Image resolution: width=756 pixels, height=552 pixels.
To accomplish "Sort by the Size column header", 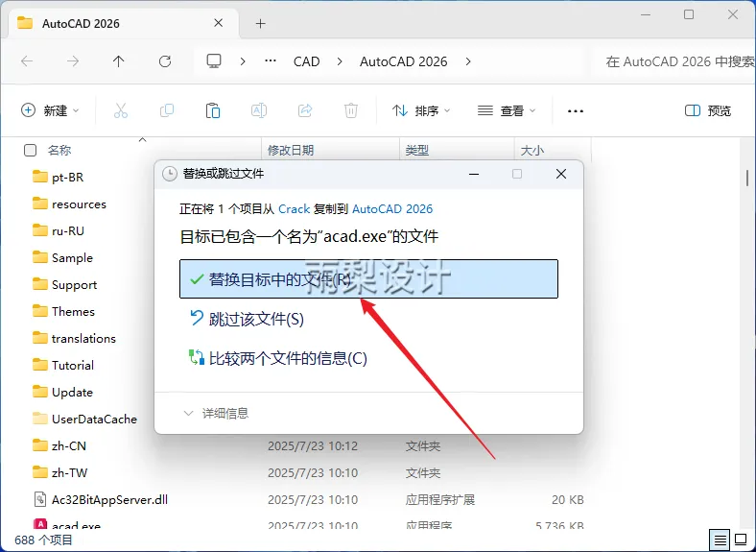I will pos(532,151).
